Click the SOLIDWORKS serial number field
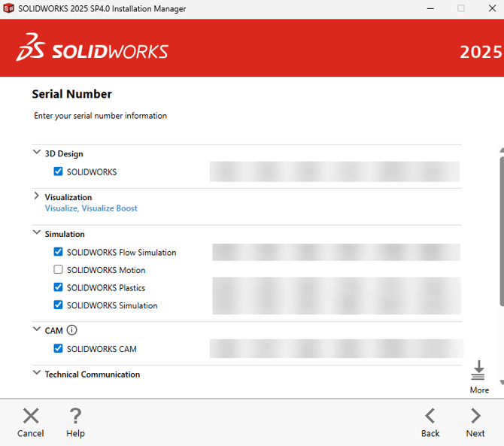The image size is (504, 446). tap(335, 171)
